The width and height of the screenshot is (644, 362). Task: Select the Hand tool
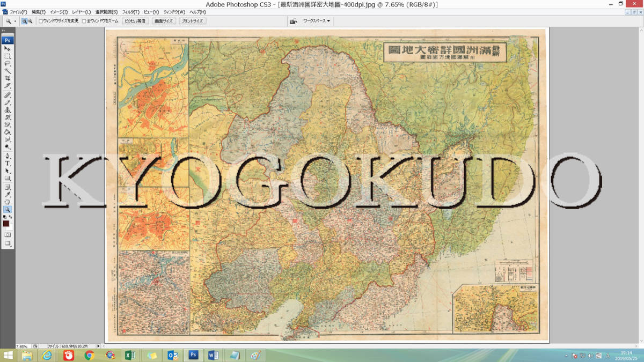8,202
